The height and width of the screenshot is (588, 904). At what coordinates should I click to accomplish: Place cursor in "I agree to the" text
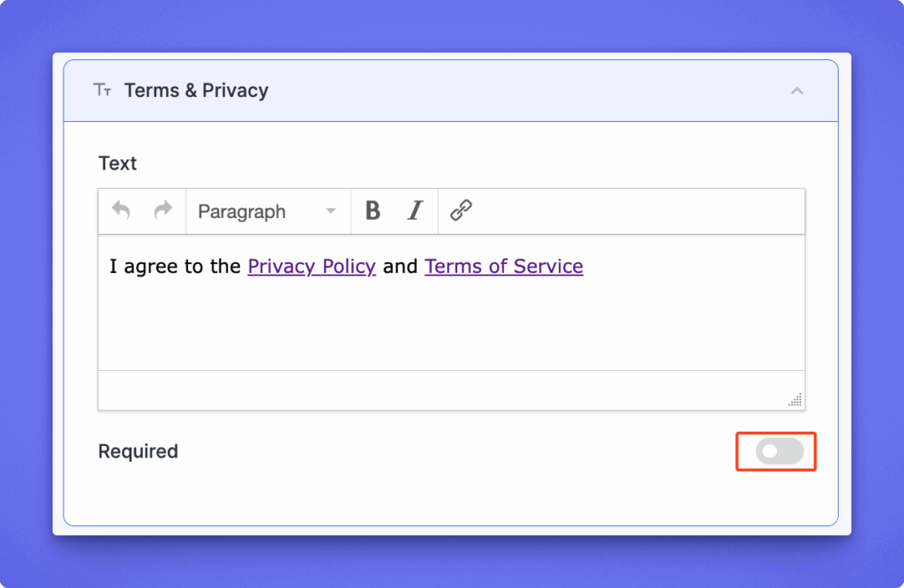pos(174,267)
